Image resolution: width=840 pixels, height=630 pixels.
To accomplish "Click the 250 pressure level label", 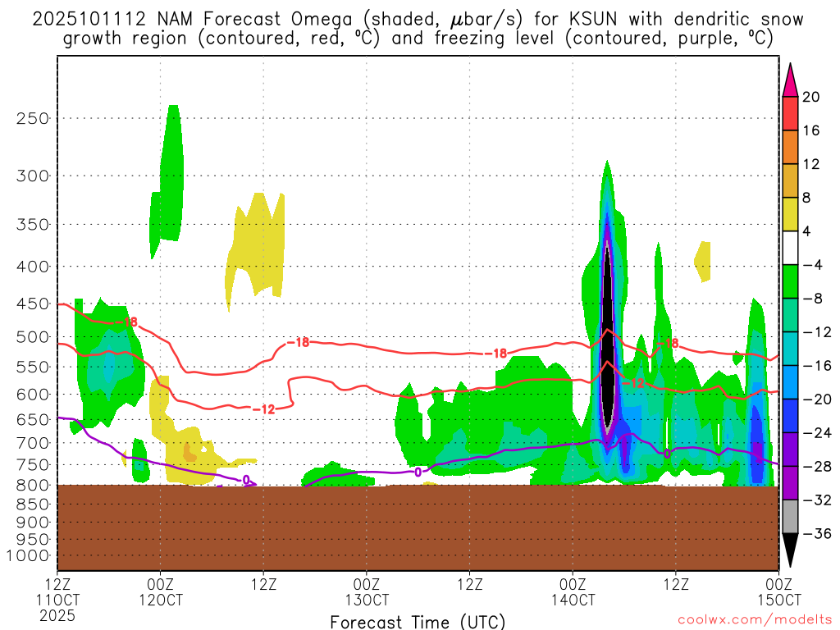I will coord(33,118).
